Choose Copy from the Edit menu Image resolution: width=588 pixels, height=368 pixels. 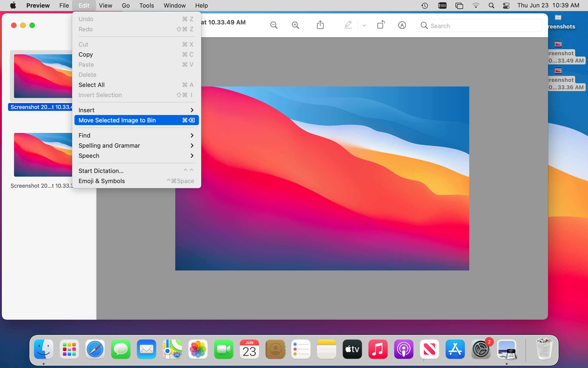click(x=137, y=55)
